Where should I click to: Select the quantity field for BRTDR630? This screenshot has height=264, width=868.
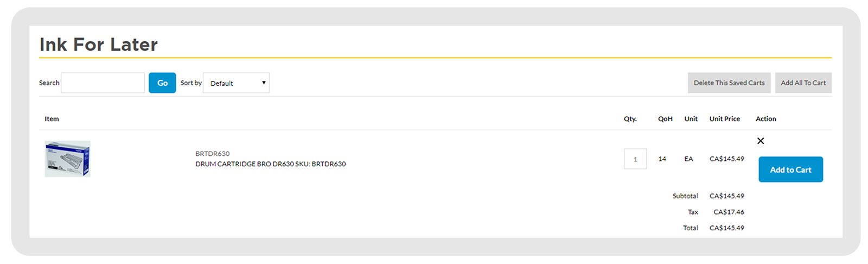tap(635, 159)
